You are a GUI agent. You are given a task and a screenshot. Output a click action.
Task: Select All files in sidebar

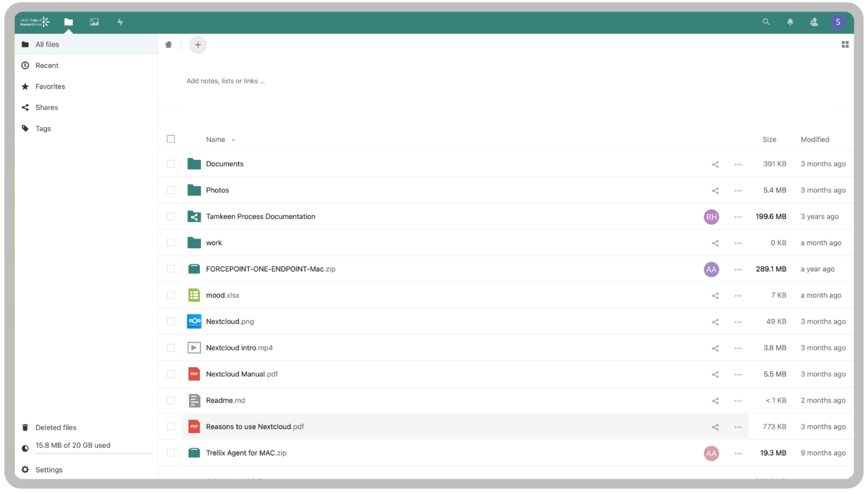pyautogui.click(x=86, y=45)
